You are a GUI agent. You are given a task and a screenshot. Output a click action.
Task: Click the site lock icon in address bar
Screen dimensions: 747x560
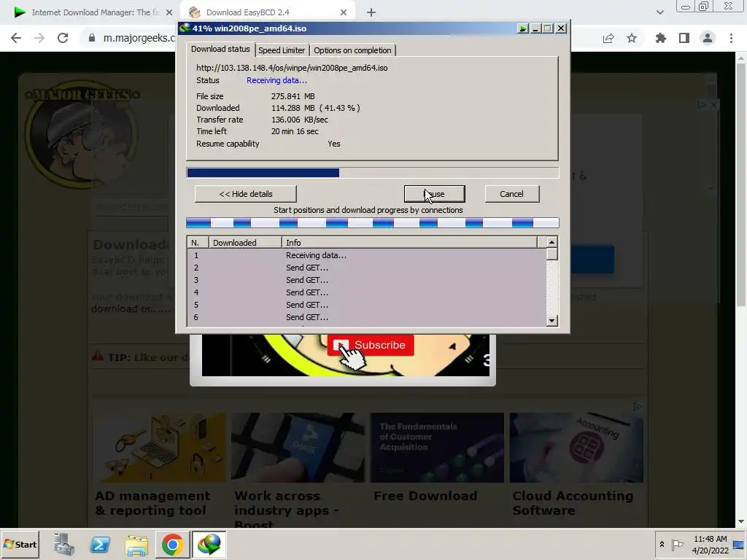pyautogui.click(x=92, y=38)
